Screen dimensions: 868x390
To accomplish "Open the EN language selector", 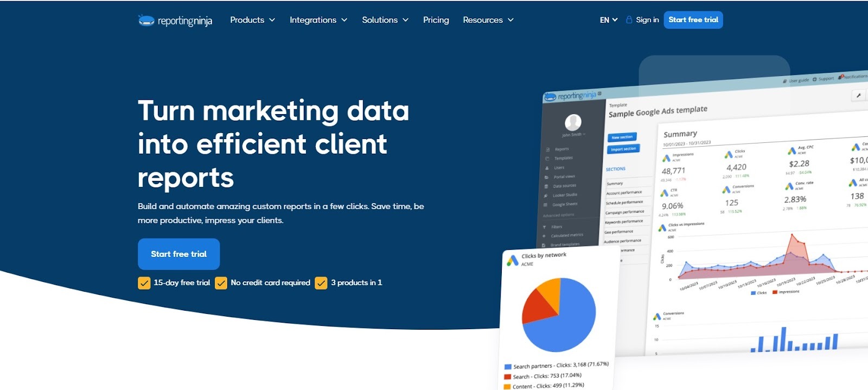I will pyautogui.click(x=609, y=20).
